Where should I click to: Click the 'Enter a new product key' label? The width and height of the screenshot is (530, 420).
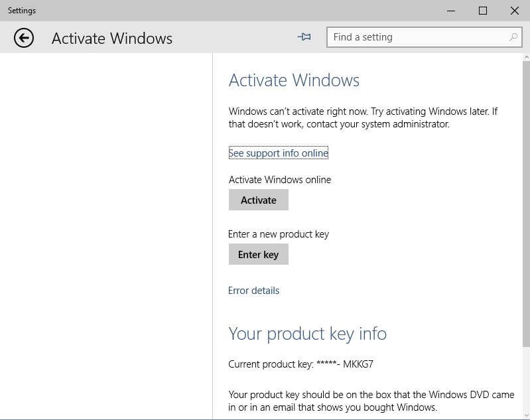(279, 234)
